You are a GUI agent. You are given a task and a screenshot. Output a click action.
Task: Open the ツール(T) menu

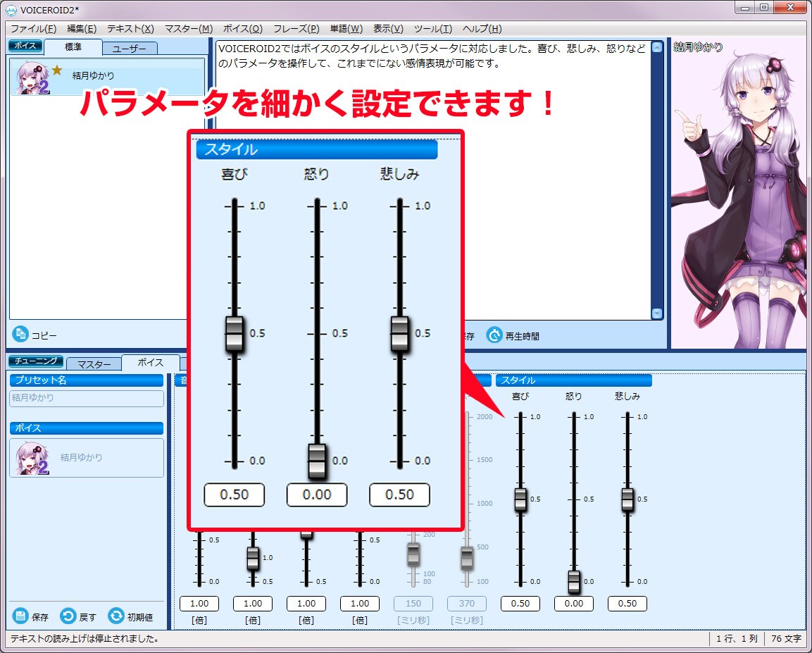click(x=433, y=29)
